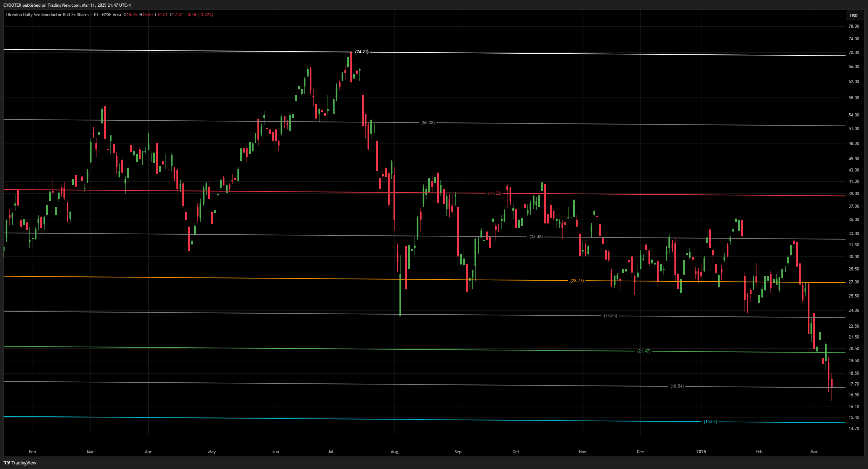The image size is (868, 469).
Task: Click the NYSE Arca exchange label
Action: pos(111,15)
